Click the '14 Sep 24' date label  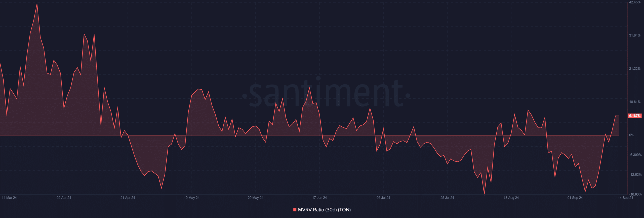[x=625, y=198]
